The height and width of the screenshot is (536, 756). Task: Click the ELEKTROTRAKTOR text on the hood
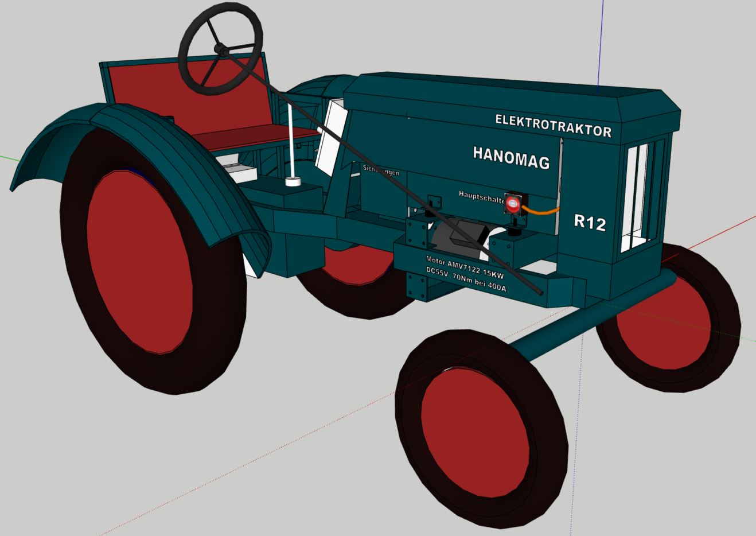click(553, 126)
